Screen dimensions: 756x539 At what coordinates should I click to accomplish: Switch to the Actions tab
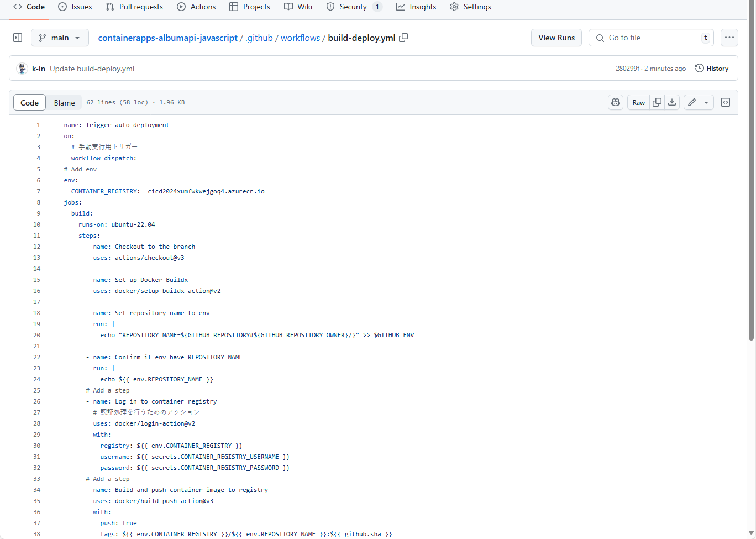click(x=196, y=7)
